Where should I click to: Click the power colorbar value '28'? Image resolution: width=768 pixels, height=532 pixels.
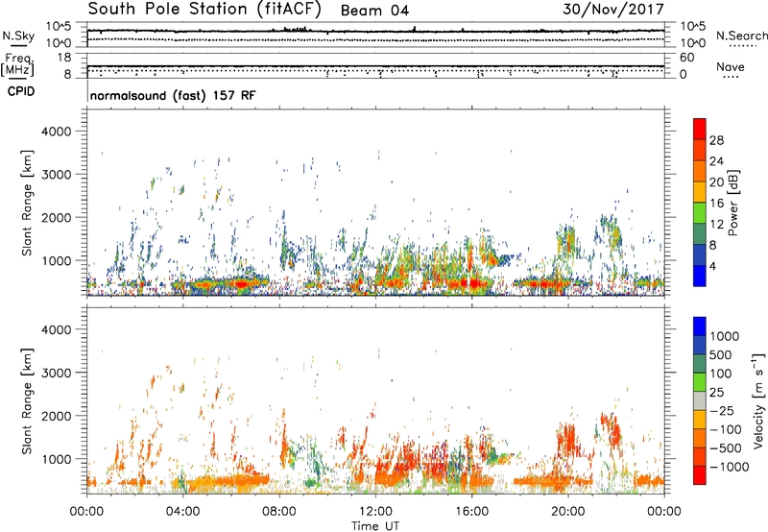pyautogui.click(x=716, y=140)
